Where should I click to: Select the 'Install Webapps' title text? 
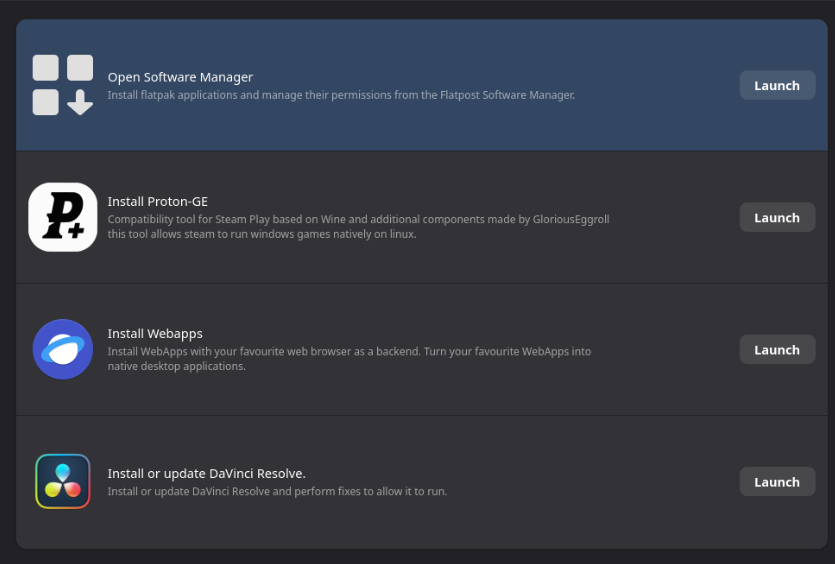click(155, 333)
